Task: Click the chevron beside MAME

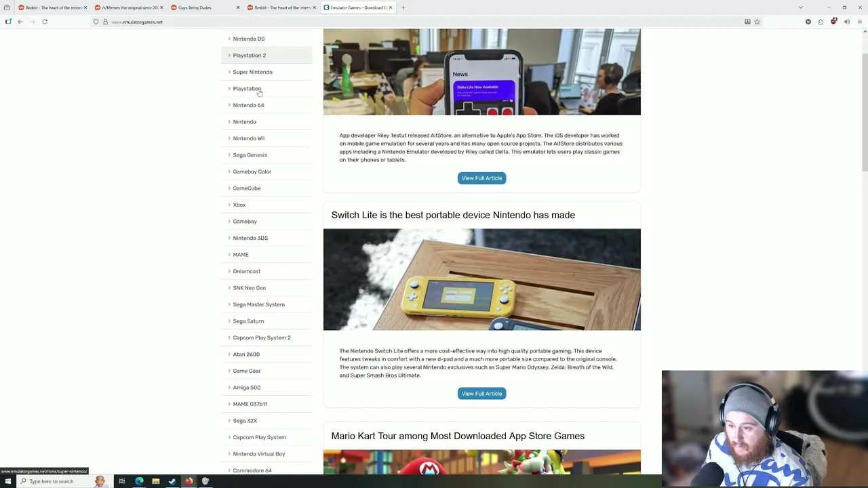Action: click(229, 254)
